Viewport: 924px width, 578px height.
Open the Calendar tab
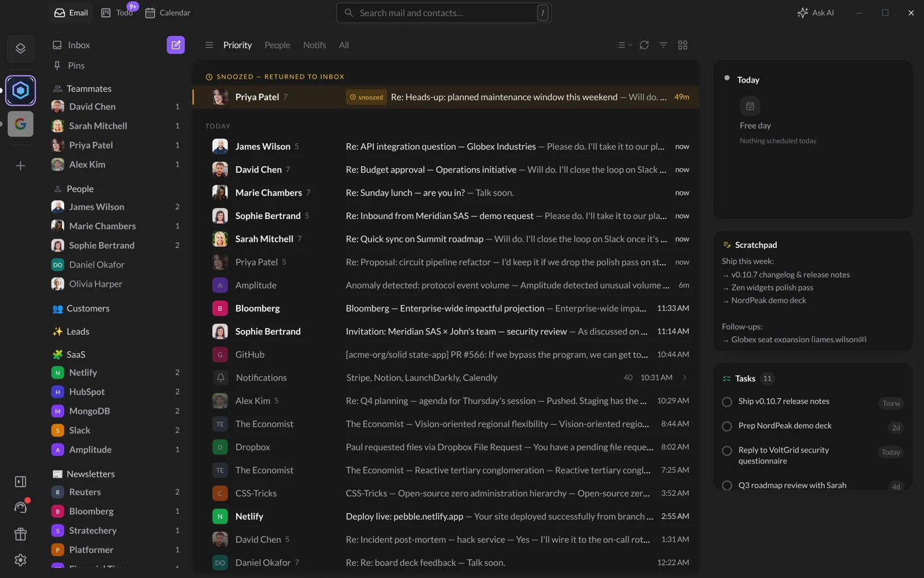pos(167,13)
